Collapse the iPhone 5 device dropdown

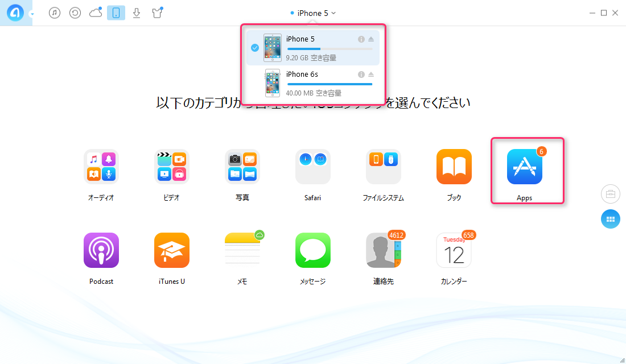(x=314, y=13)
